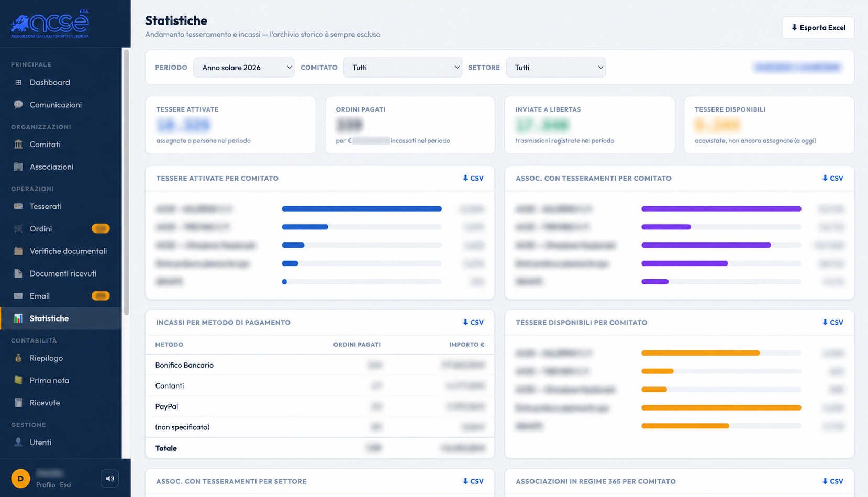Click the Utenti person icon
The height and width of the screenshot is (497, 868).
click(18, 442)
